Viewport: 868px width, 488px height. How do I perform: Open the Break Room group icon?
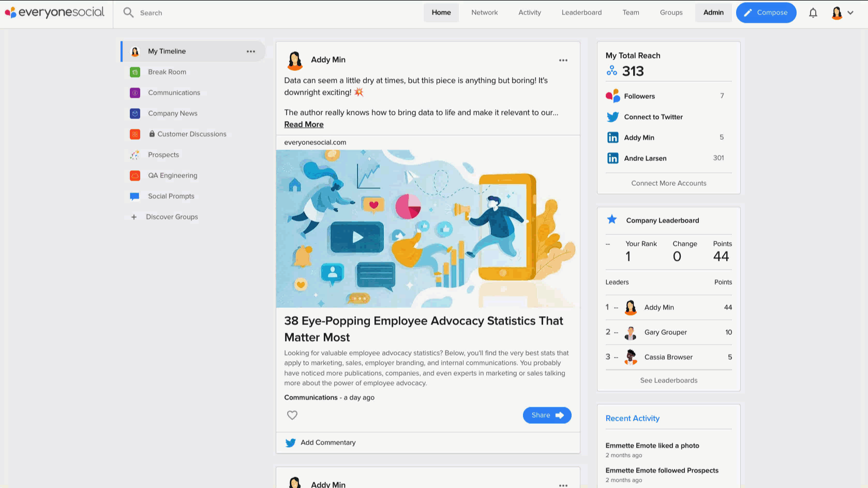135,72
